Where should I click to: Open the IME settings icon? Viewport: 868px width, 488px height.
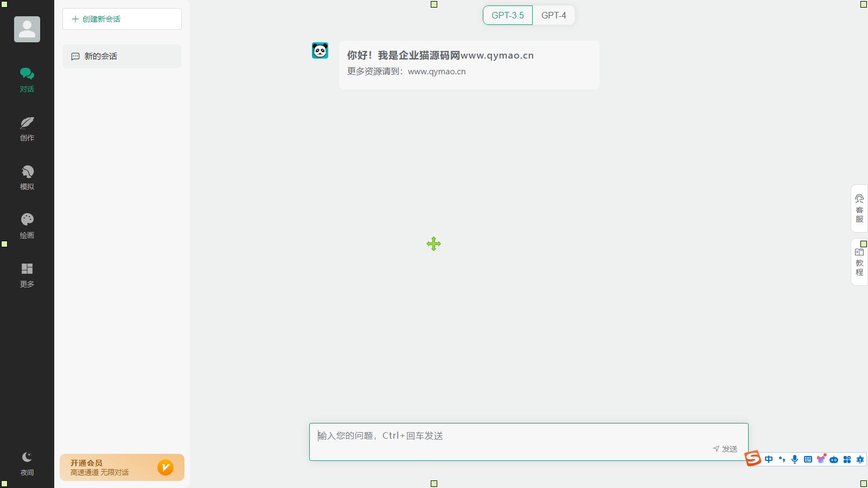[860, 460]
